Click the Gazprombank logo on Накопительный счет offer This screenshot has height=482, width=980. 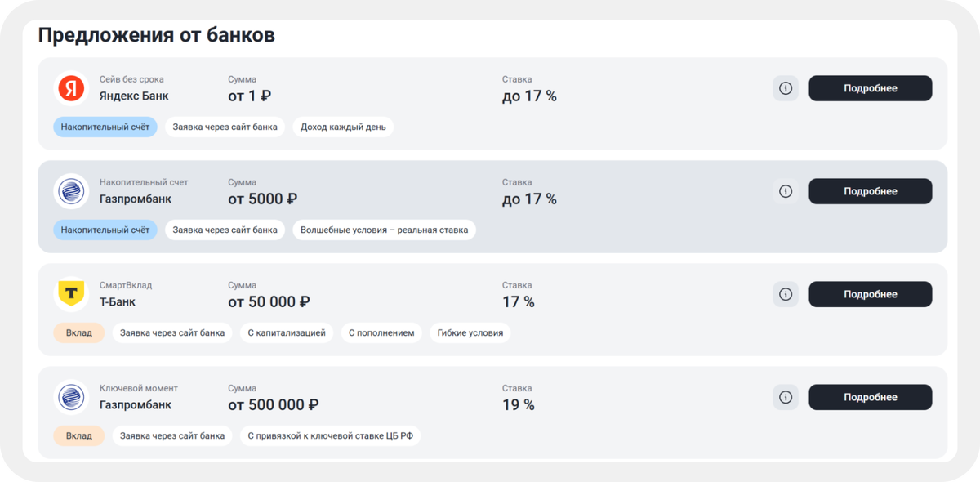pyautogui.click(x=71, y=191)
